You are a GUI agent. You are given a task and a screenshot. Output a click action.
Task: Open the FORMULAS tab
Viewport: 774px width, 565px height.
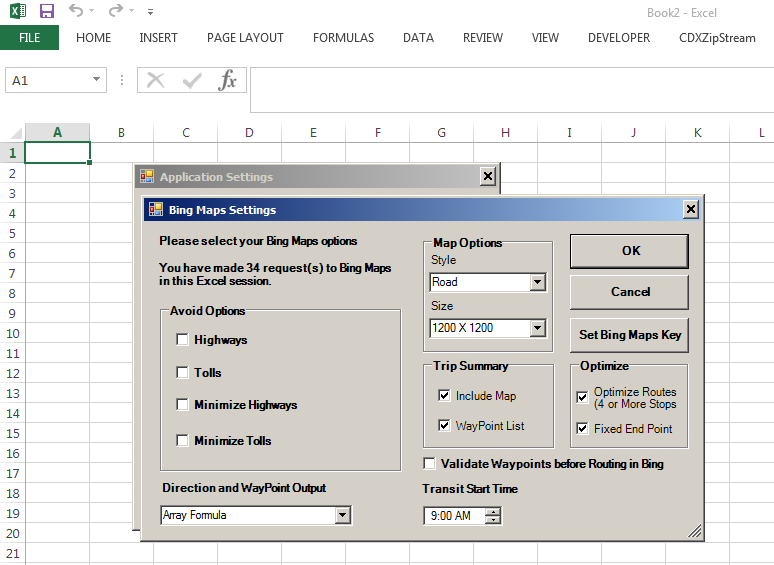tap(344, 38)
